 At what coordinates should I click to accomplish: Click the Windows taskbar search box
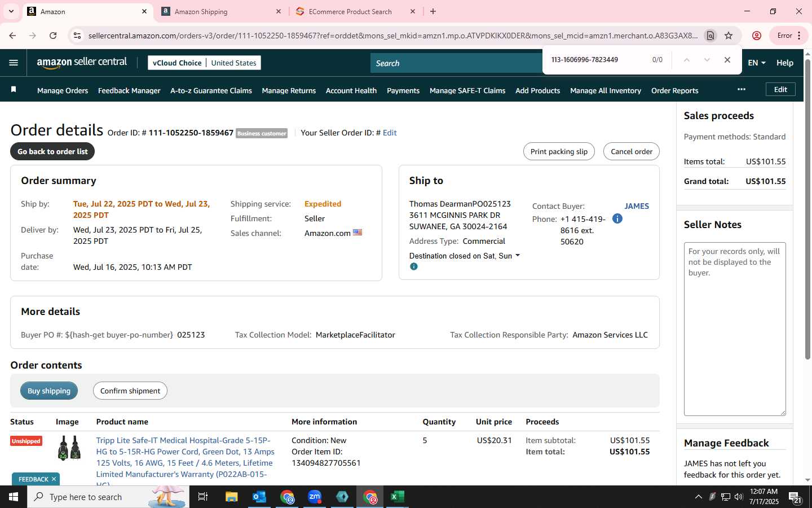[x=108, y=497]
